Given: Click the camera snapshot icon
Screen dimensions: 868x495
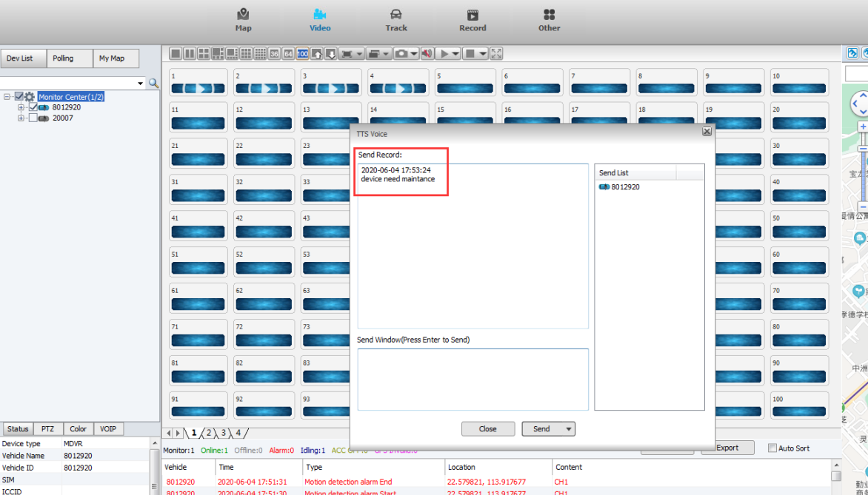Looking at the screenshot, I should [401, 54].
